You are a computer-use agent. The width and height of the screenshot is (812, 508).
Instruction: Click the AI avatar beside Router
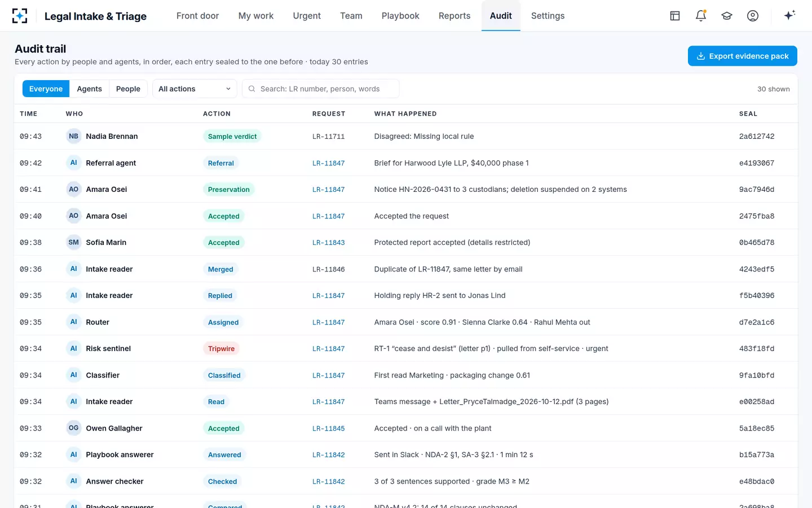point(74,322)
